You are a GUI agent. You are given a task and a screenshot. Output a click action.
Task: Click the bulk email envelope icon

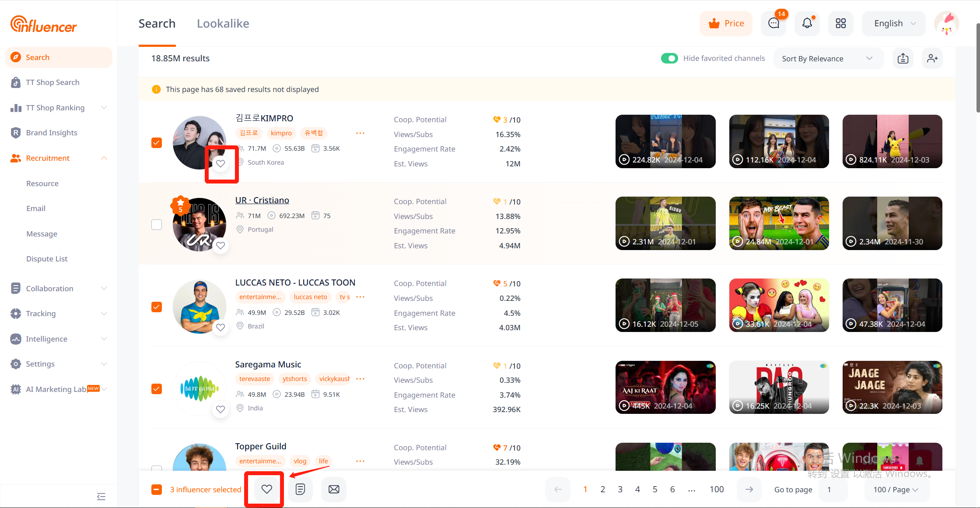click(x=334, y=489)
